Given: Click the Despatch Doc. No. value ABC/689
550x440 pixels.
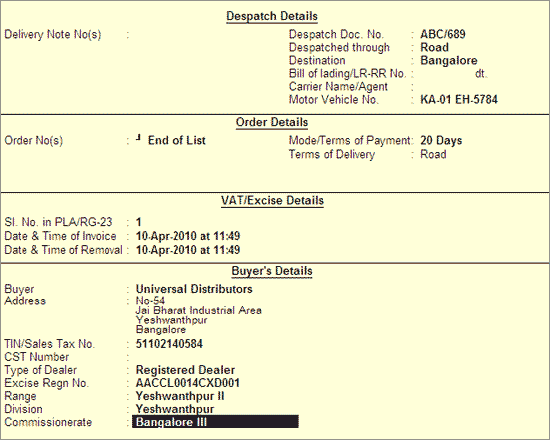Looking at the screenshot, I should click(x=443, y=34).
